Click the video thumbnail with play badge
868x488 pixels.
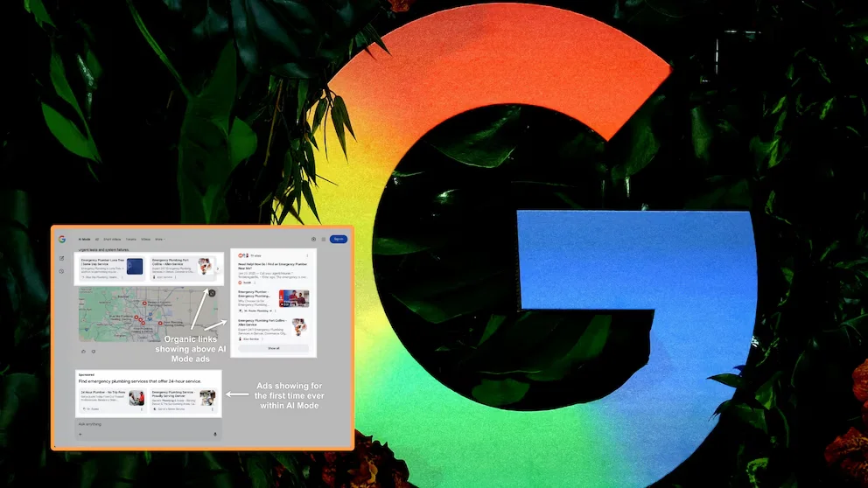pyautogui.click(x=294, y=298)
